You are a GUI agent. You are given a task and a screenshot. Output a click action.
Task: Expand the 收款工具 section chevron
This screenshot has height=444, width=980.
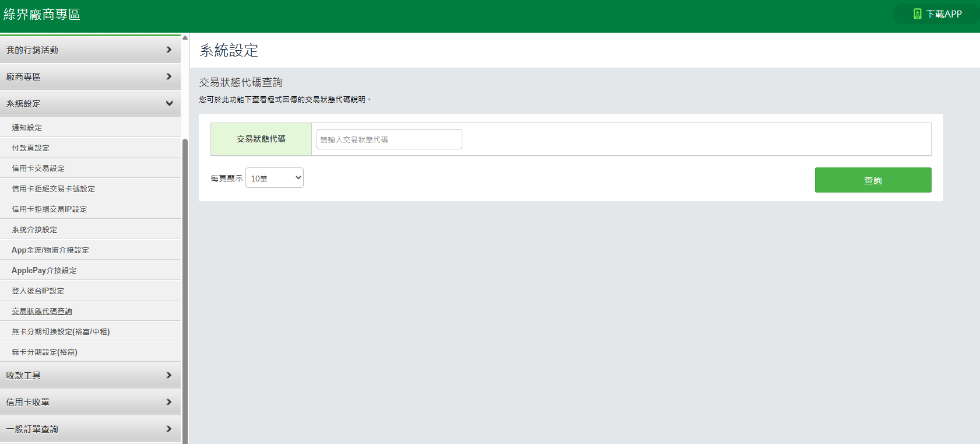pos(169,376)
